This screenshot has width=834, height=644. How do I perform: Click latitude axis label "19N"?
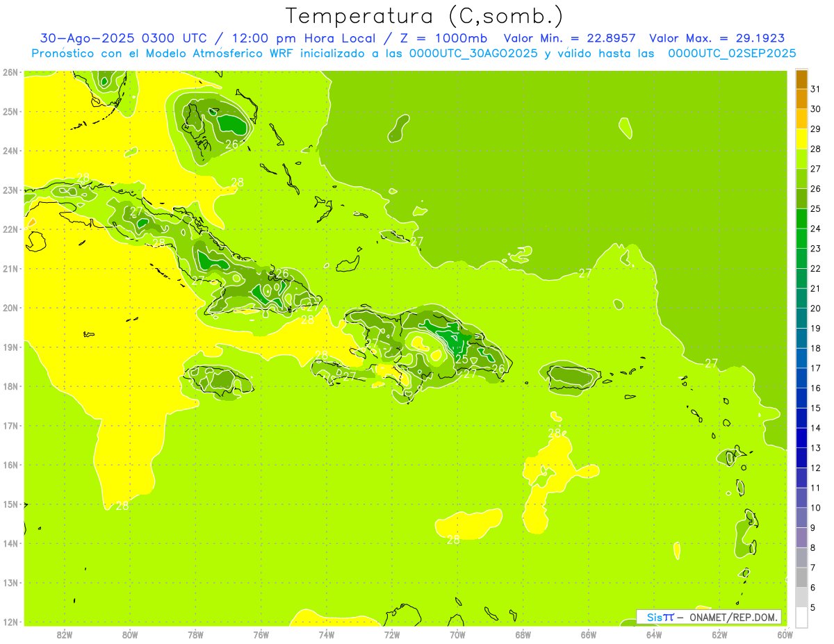(10, 347)
